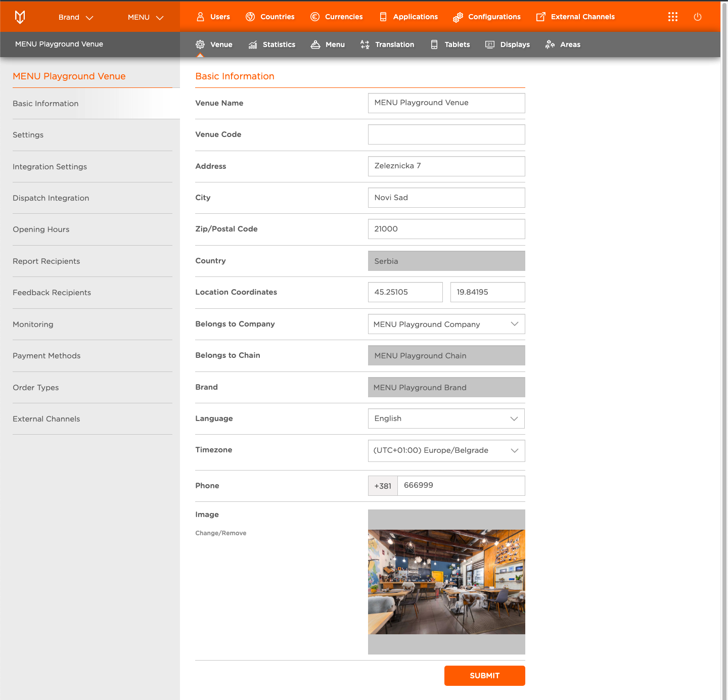Click the SUBMIT button
Viewport: 728px width, 700px height.
[x=484, y=676]
